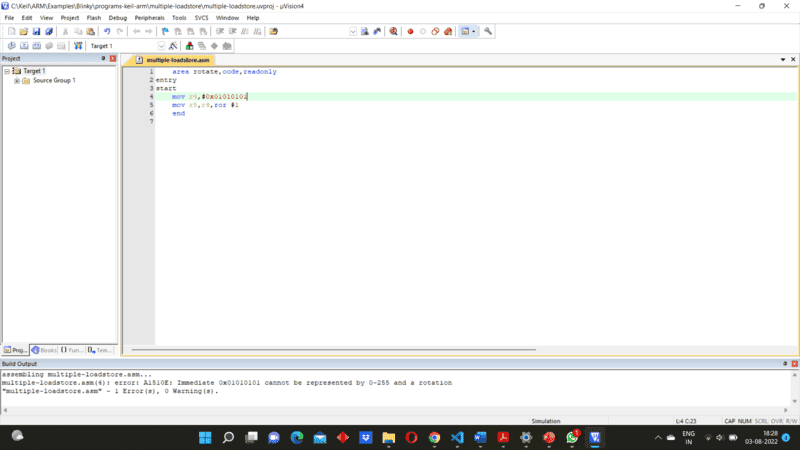Image resolution: width=800 pixels, height=450 pixels.
Task: Click the Download to flash LOAD icon
Action: 78,46
